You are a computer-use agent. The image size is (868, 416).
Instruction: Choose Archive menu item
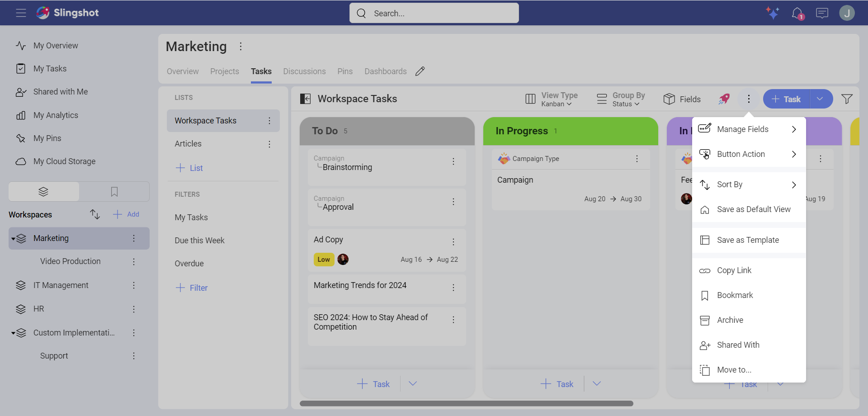point(749,320)
